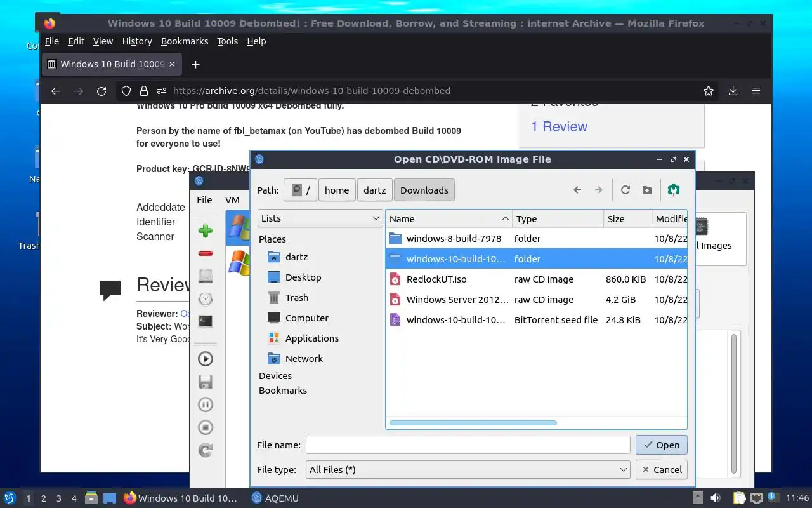Open the VM menu in AQEMU window
Screen dimensions: 812x508
coord(232,199)
